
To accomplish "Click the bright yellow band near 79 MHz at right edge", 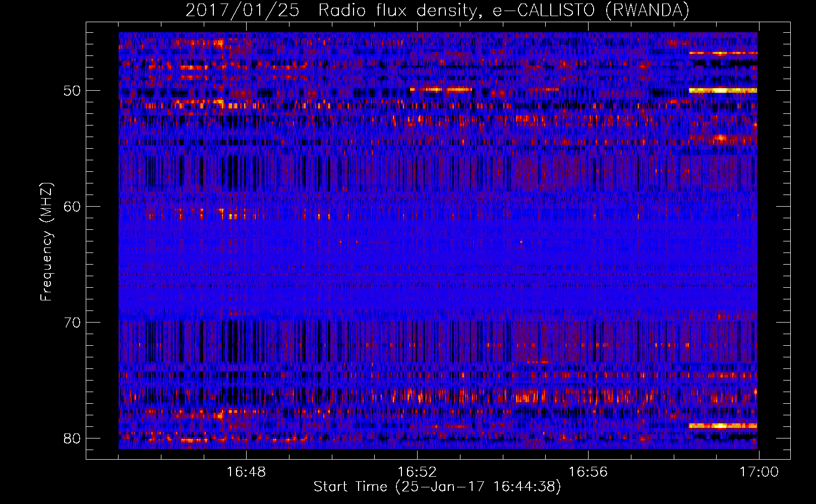I will tap(723, 426).
